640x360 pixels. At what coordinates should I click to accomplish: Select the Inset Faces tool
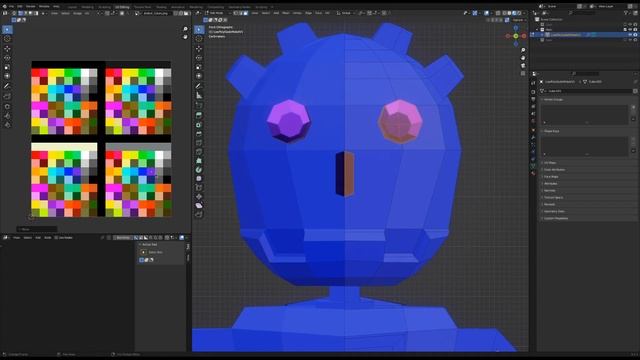tap(199, 125)
